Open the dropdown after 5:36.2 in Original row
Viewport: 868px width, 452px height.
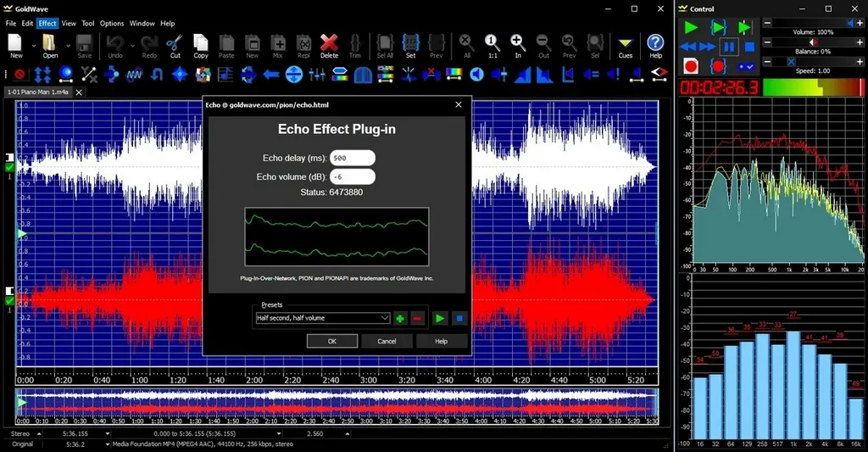108,444
